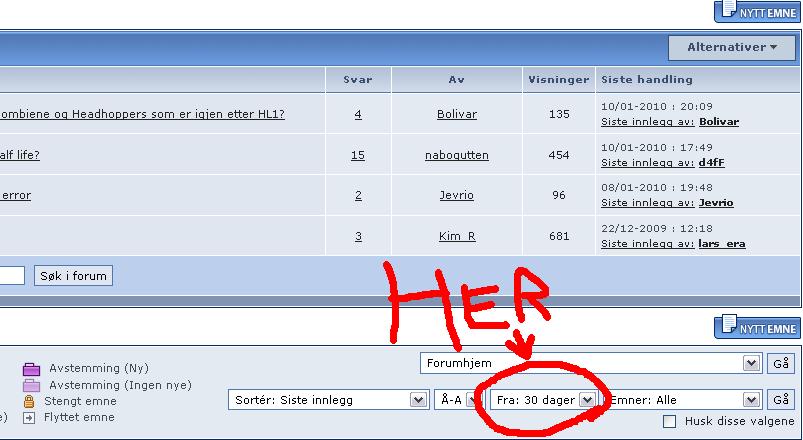803x440 pixels.
Task: Sort by the Av column header
Action: click(456, 79)
